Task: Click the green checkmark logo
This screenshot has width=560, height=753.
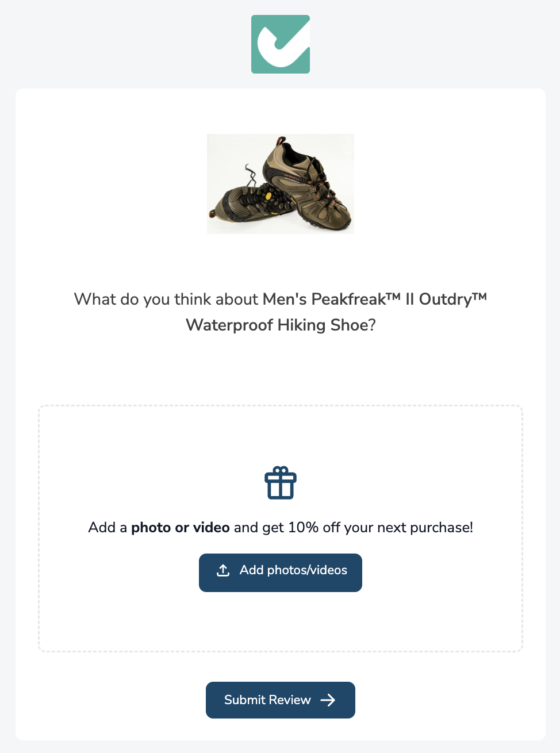Action: (281, 44)
